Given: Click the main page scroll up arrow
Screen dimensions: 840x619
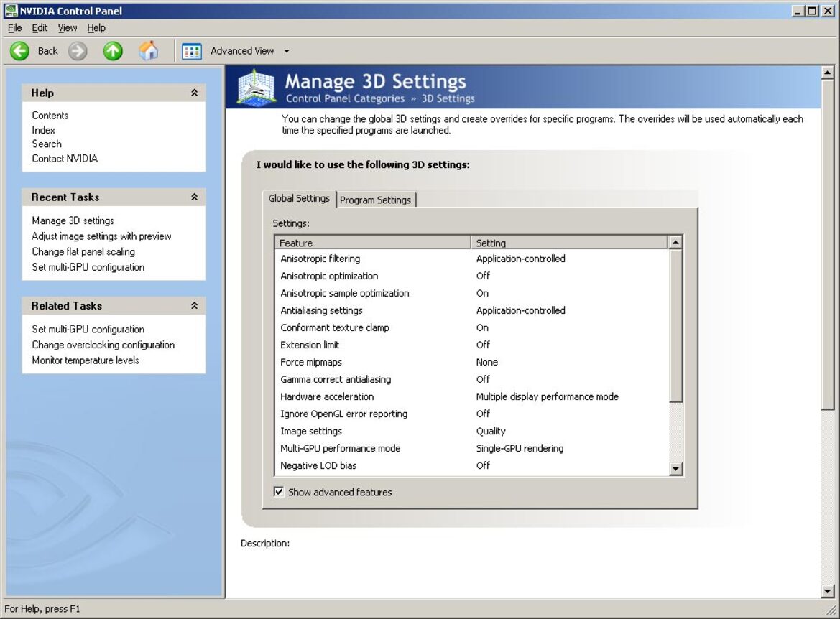Looking at the screenshot, I should [827, 72].
